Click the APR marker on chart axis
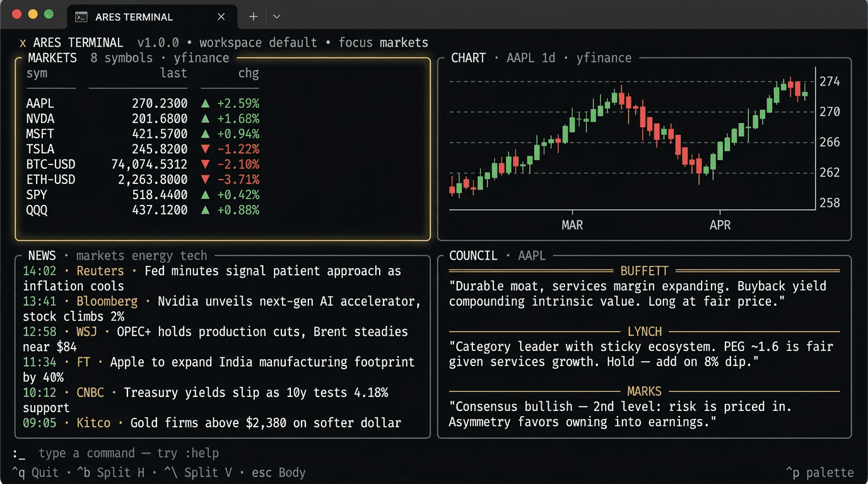868x484 pixels. (720, 225)
